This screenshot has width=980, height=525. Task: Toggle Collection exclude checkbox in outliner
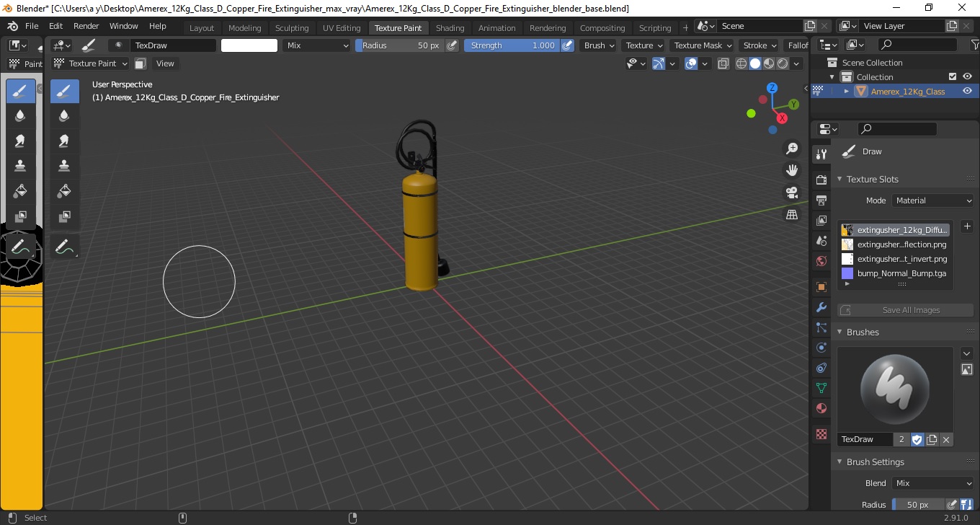tap(953, 76)
